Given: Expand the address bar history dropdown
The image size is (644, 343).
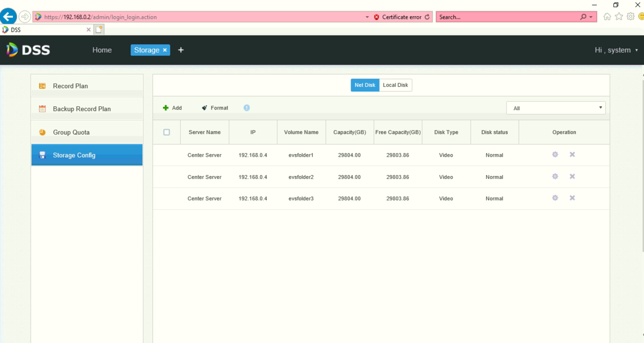Looking at the screenshot, I should [367, 17].
